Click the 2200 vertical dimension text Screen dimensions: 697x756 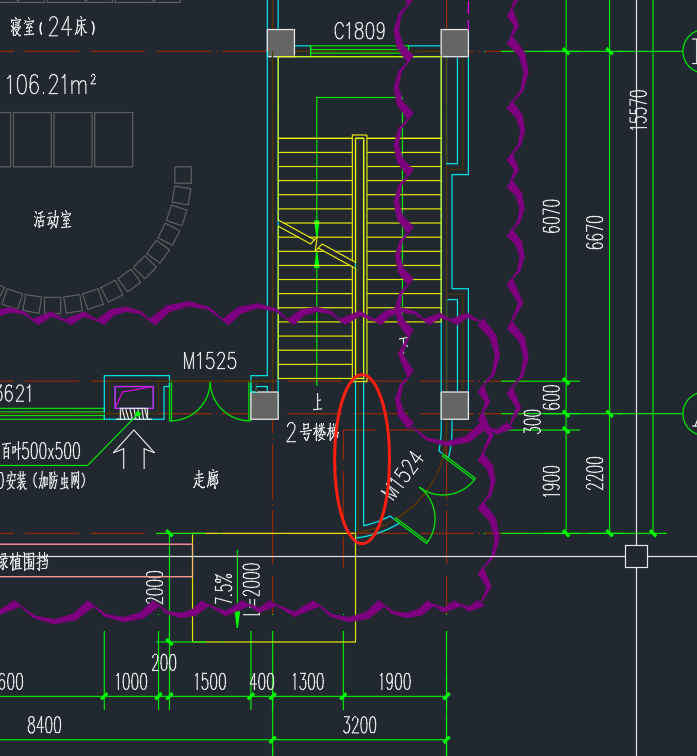[x=595, y=473]
